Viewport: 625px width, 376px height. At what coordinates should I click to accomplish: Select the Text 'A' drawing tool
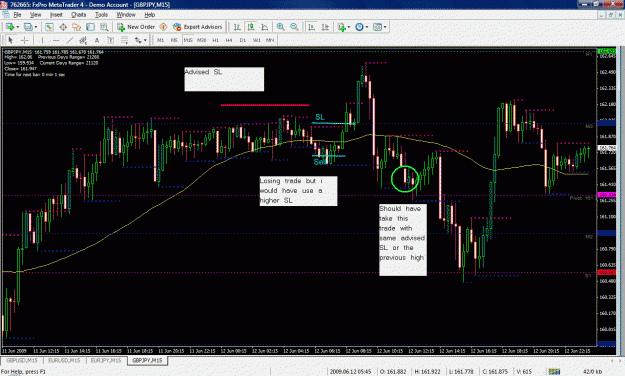click(x=96, y=40)
